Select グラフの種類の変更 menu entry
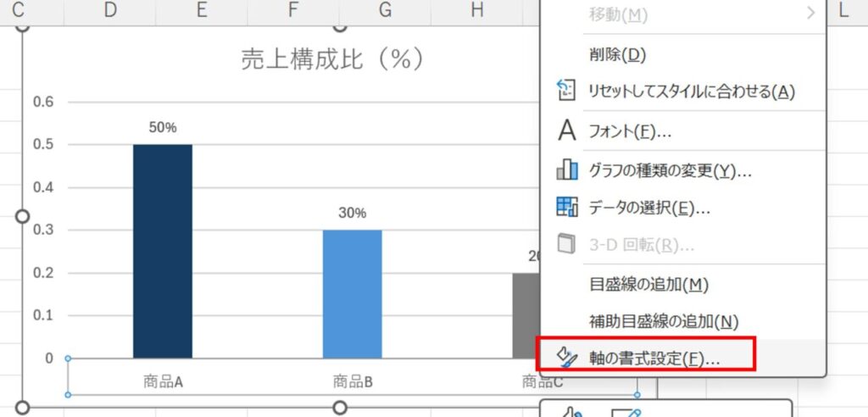Viewport: 868px width, 417px height. pyautogui.click(x=682, y=170)
